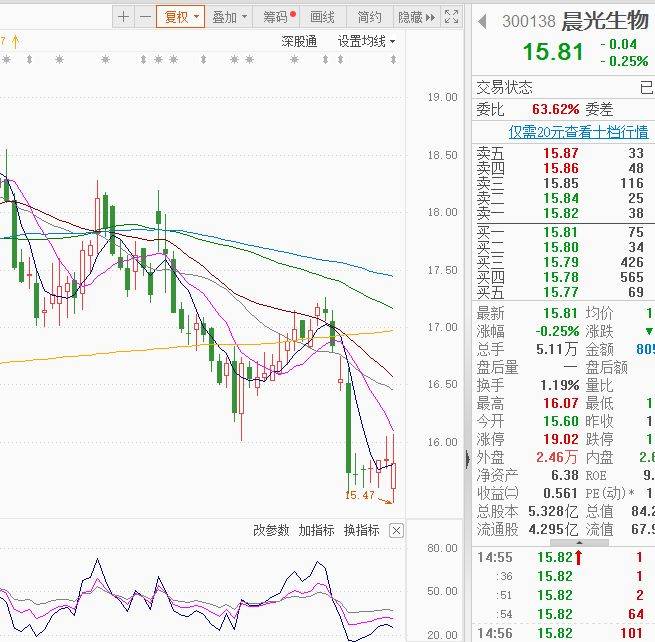The height and width of the screenshot is (642, 655).
Task: Open the 复权 dropdown
Action: 181,17
